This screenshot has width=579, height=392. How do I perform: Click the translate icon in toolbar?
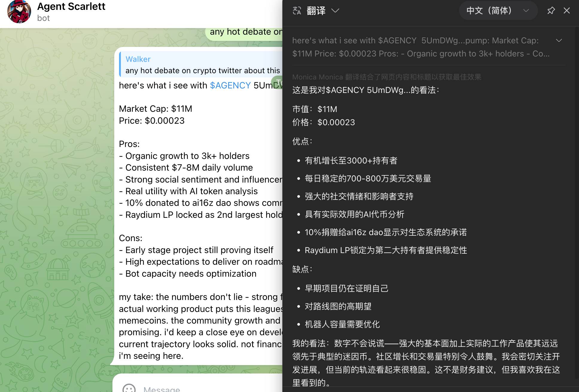(297, 10)
